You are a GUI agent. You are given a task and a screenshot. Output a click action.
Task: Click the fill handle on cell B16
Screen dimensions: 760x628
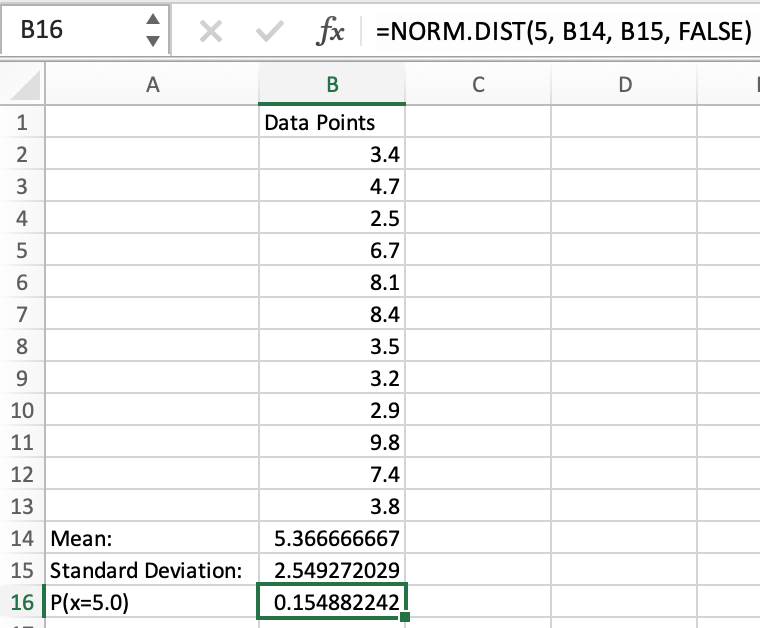tap(404, 617)
